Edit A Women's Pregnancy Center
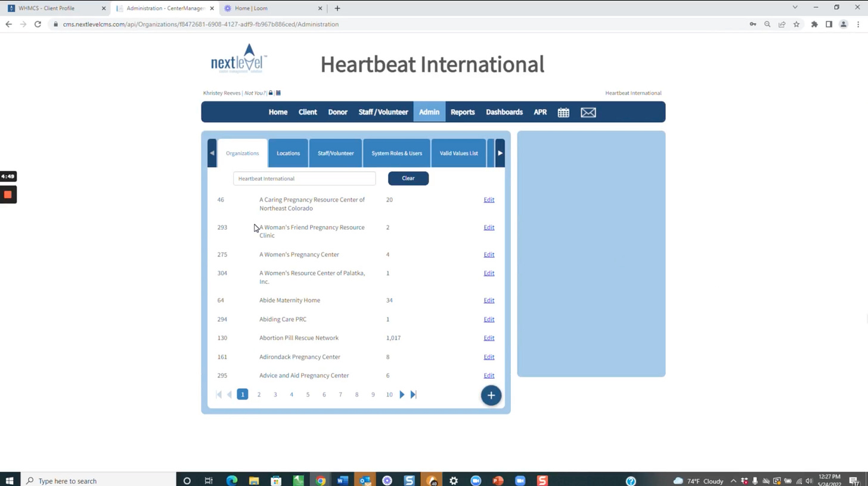 [489, 255]
